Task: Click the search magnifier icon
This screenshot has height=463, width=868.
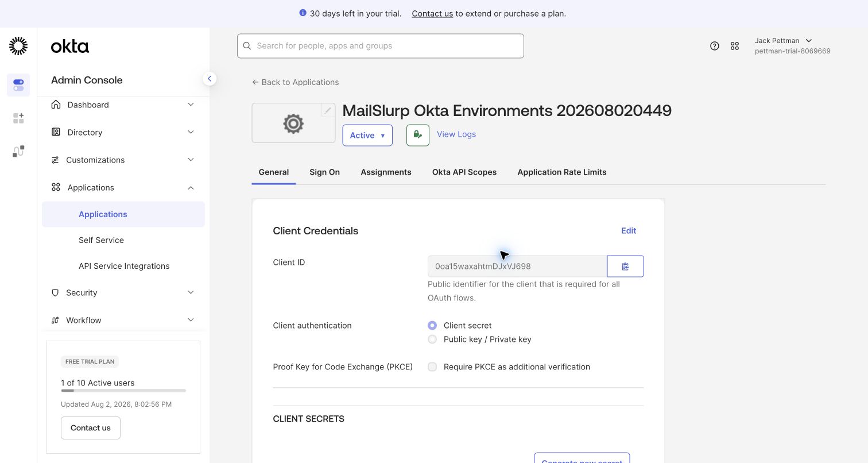Action: [247, 46]
